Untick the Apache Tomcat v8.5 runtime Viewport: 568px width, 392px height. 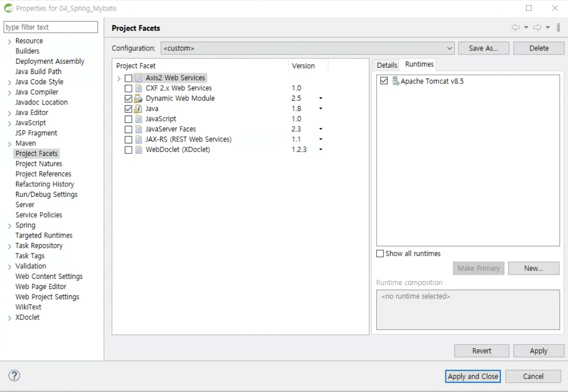click(384, 81)
